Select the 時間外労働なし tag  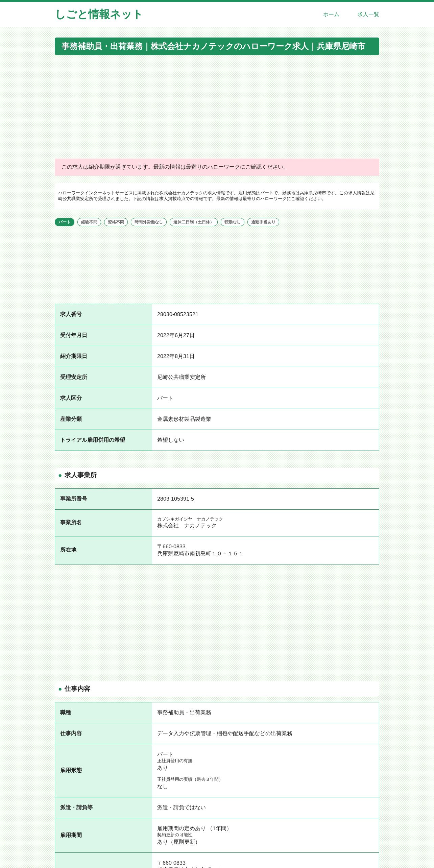[x=149, y=222]
